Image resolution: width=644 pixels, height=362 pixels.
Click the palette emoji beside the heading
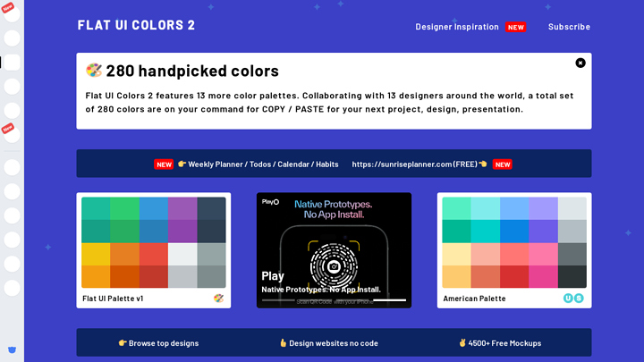93,71
